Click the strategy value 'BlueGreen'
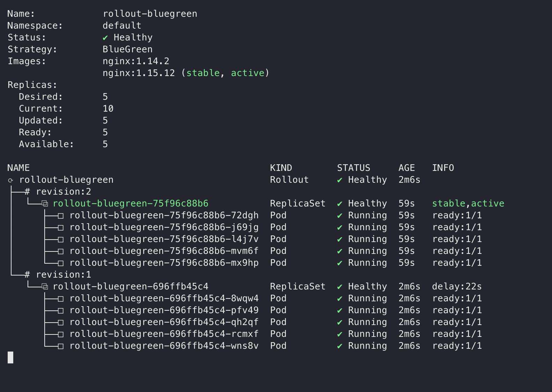The image size is (552, 392). pos(128,49)
